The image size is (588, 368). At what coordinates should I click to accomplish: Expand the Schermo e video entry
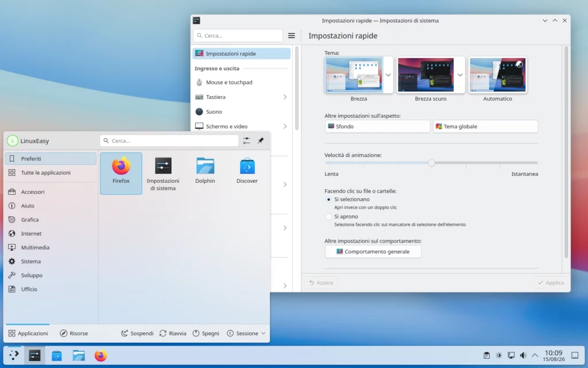[285, 126]
